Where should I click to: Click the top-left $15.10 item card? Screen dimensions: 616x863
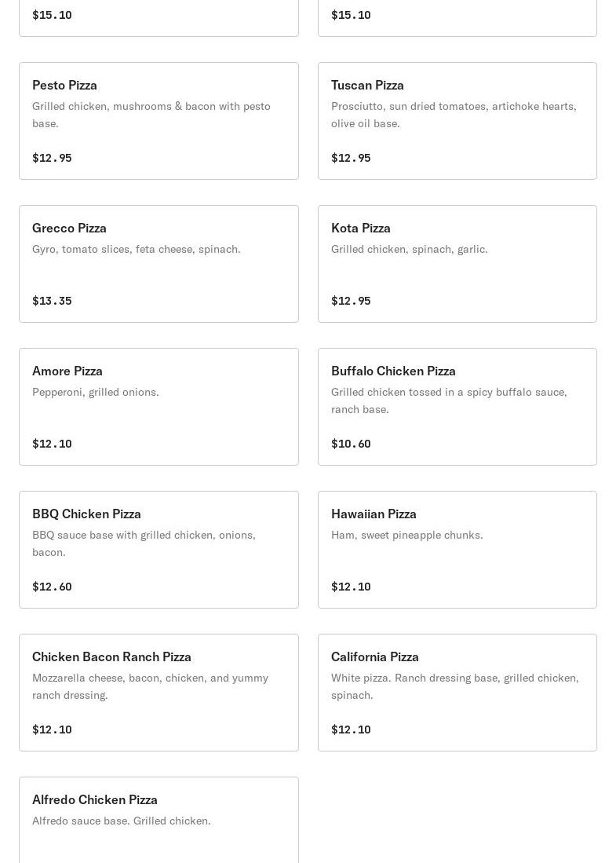coord(159,18)
